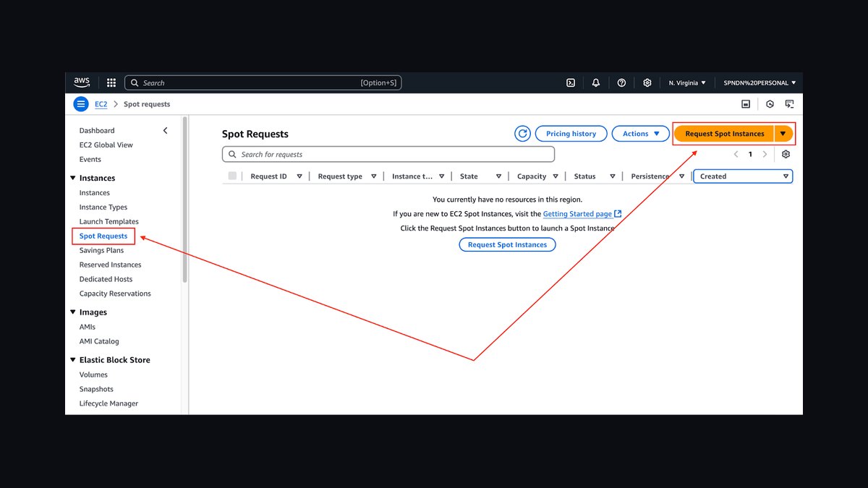Open the Actions dropdown button
The image size is (868, 488).
tap(641, 134)
